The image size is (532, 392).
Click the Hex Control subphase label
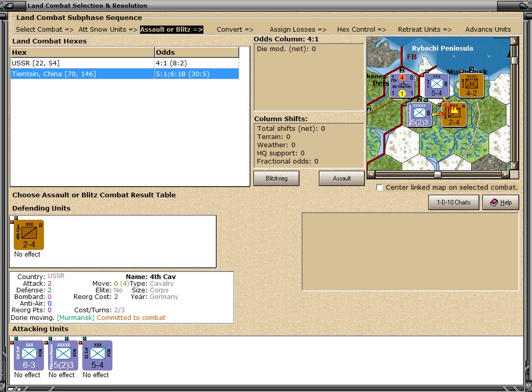[361, 30]
